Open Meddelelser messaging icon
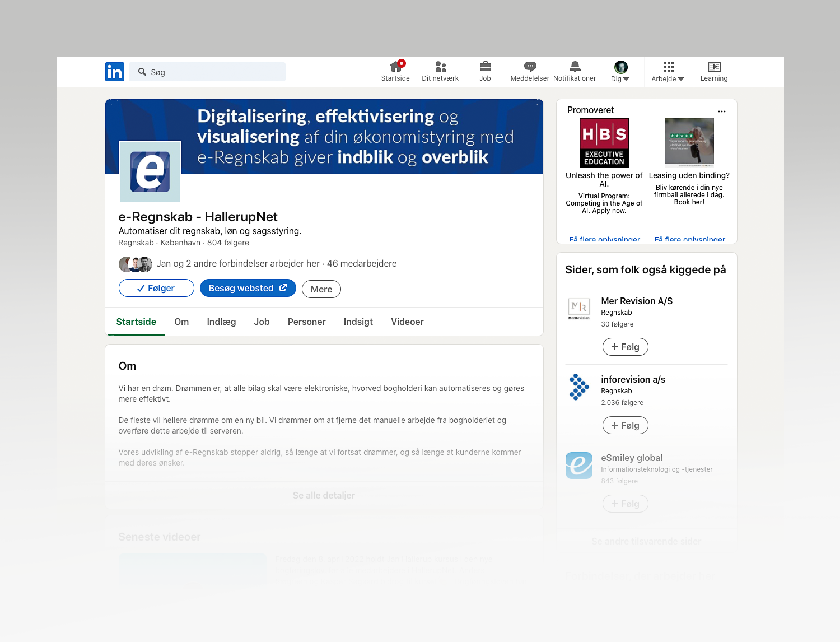This screenshot has width=840, height=642. point(530,67)
